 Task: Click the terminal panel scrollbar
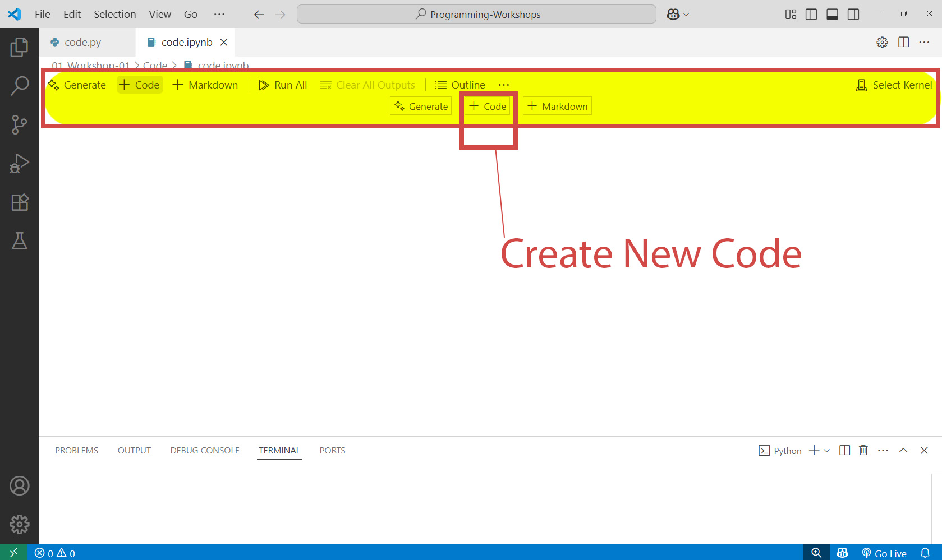pyautogui.click(x=936, y=509)
